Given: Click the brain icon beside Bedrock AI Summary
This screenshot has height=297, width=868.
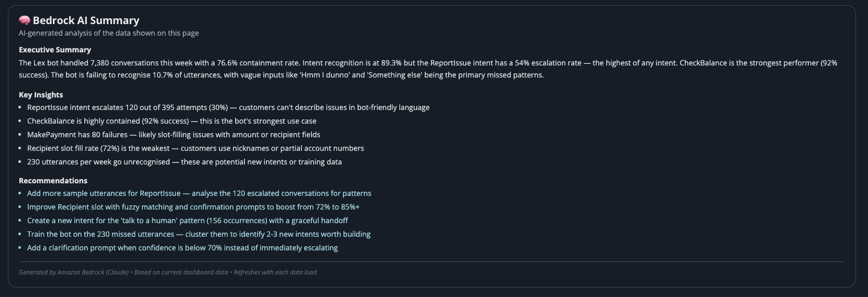Looking at the screenshot, I should (x=25, y=20).
